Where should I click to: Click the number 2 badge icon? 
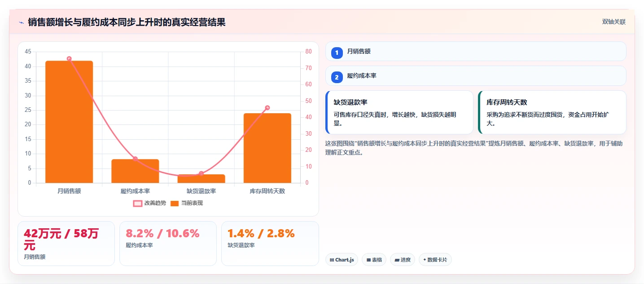pyautogui.click(x=337, y=77)
